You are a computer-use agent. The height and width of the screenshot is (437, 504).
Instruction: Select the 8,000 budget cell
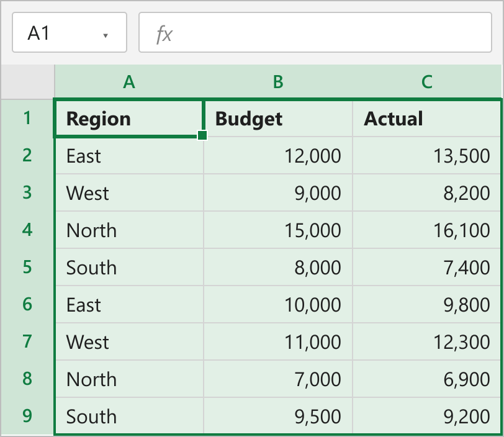(278, 267)
